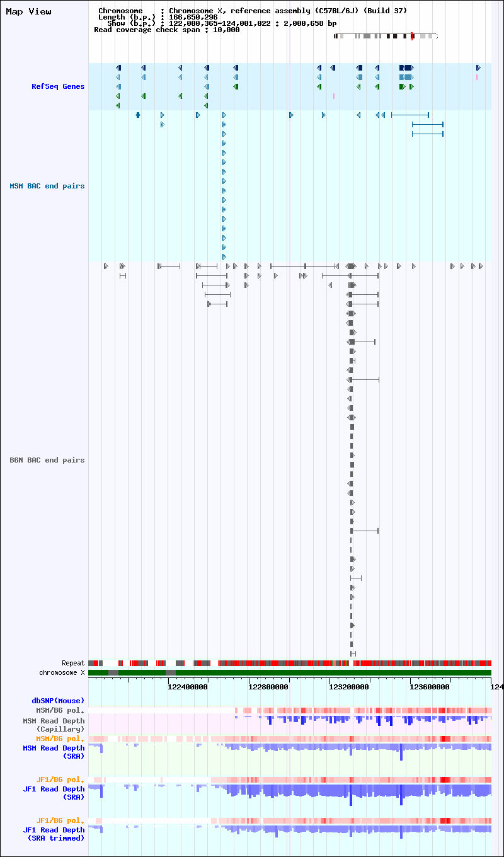Click the length value 166,650,296
The image size is (504, 857).
tap(193, 17)
